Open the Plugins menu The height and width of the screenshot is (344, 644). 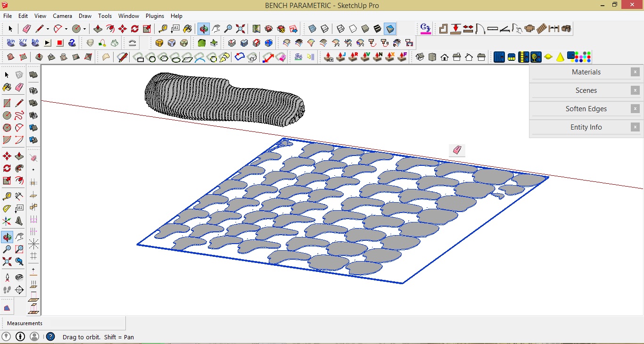click(154, 16)
